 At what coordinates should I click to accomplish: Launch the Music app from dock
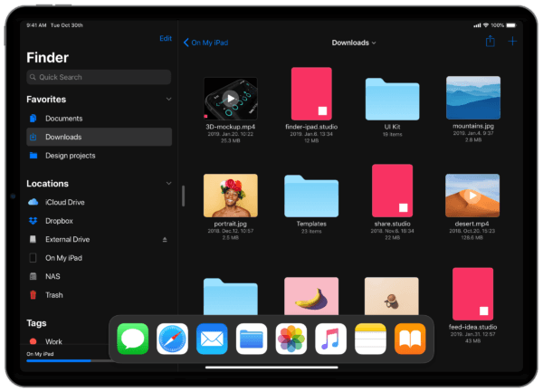[331, 340]
